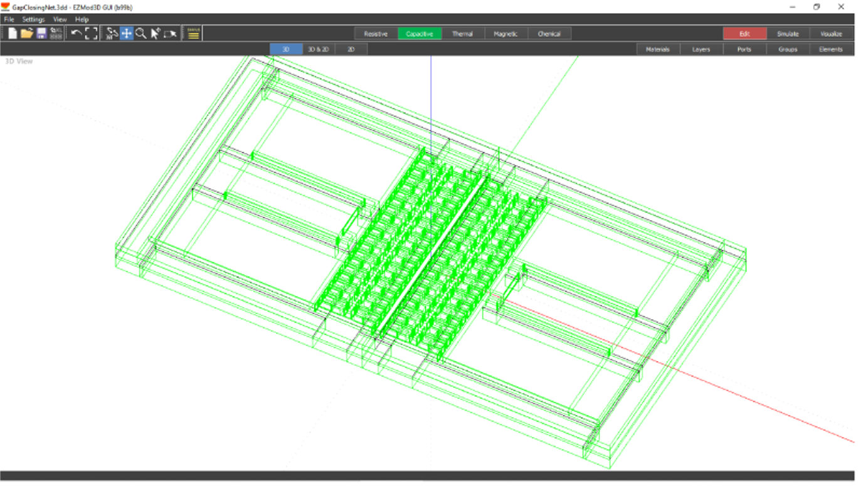Fit the model to the view
Screen dimensions: 868x494
[92, 33]
